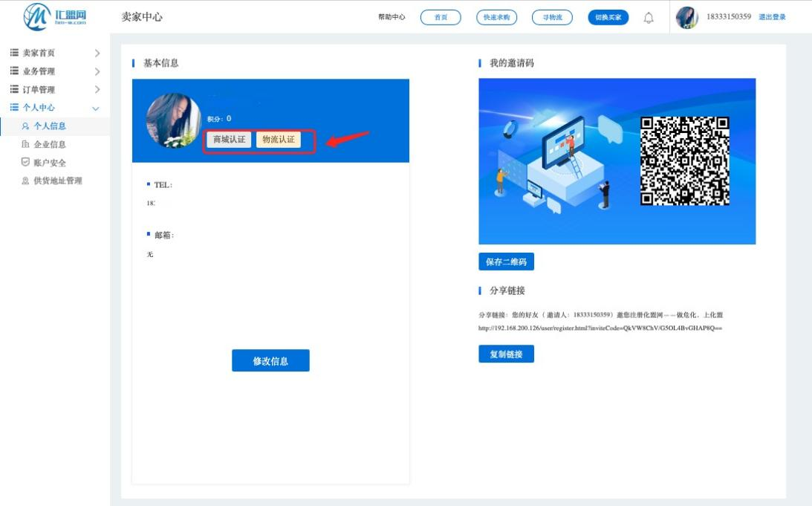Click the 卖家中心 title

pos(142,17)
